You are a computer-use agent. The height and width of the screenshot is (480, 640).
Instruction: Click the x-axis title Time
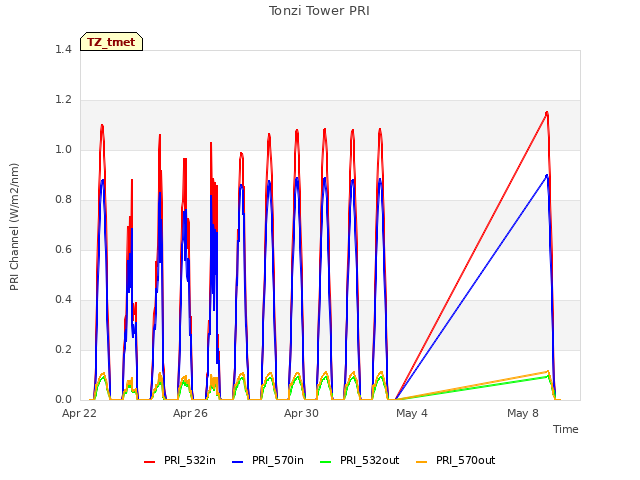(566, 429)
